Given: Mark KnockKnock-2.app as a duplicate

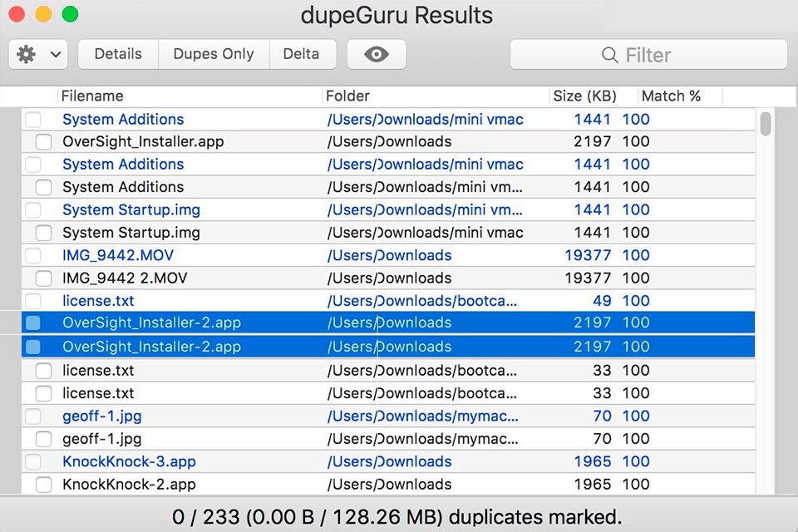Looking at the screenshot, I should coord(43,484).
